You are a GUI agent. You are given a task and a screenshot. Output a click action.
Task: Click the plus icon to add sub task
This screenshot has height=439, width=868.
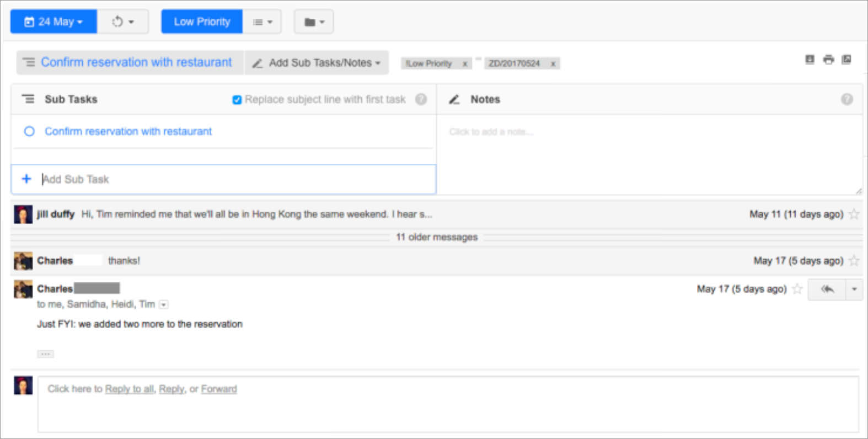(x=26, y=179)
